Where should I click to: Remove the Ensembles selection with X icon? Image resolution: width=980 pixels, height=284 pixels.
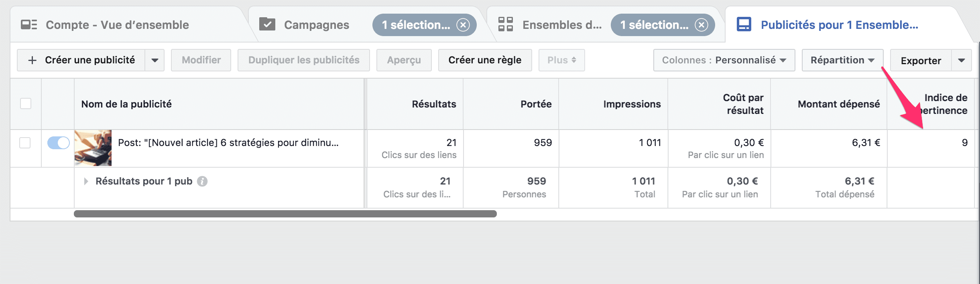tap(701, 25)
